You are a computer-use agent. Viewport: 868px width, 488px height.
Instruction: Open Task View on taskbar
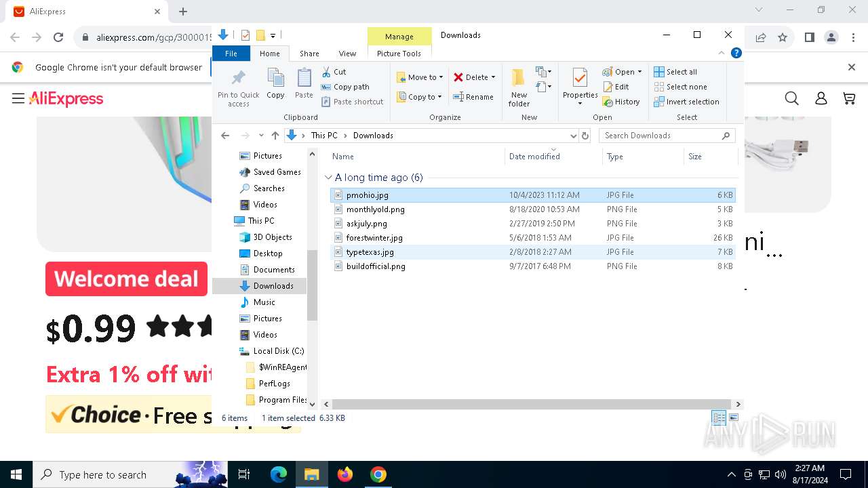[244, 474]
